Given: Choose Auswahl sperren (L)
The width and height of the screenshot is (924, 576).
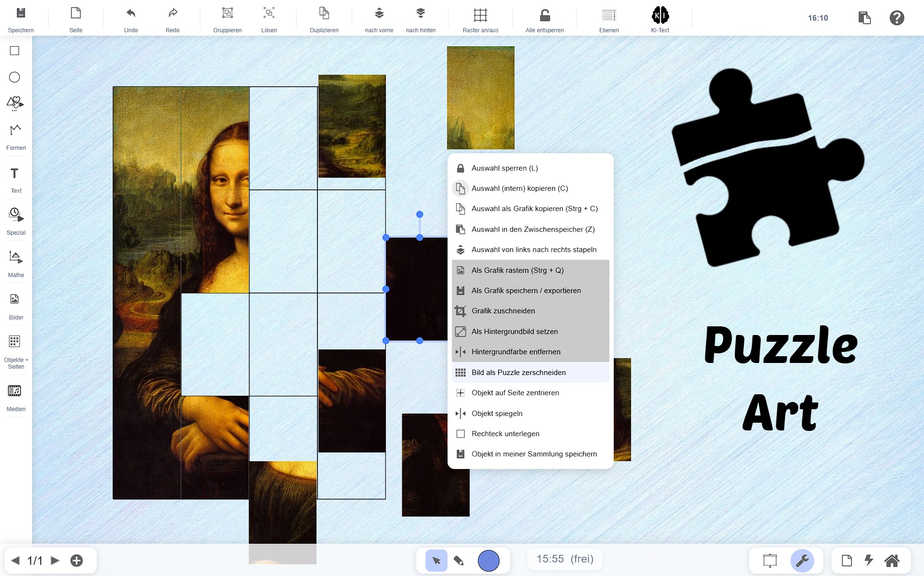Looking at the screenshot, I should pos(530,168).
